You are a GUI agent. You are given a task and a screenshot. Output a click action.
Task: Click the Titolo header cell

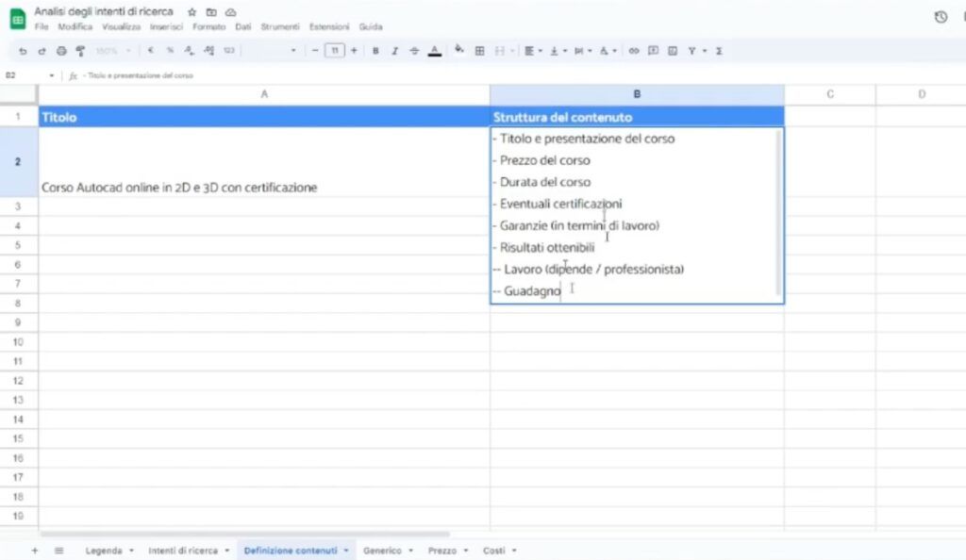tap(264, 117)
